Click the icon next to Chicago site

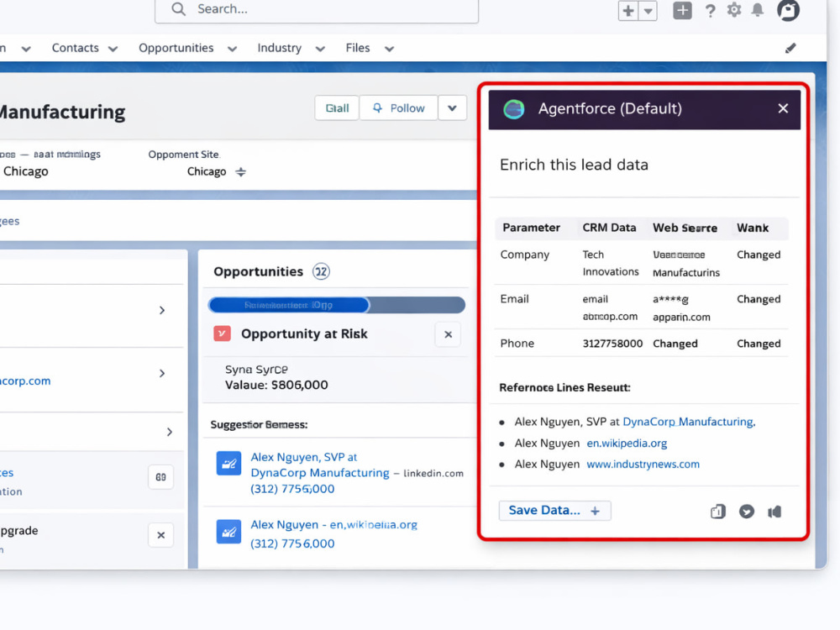[240, 172]
